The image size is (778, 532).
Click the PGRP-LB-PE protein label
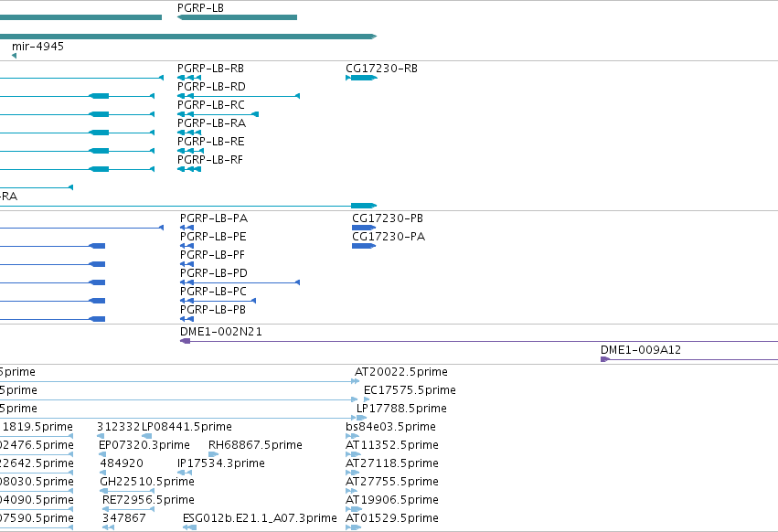[213, 237]
